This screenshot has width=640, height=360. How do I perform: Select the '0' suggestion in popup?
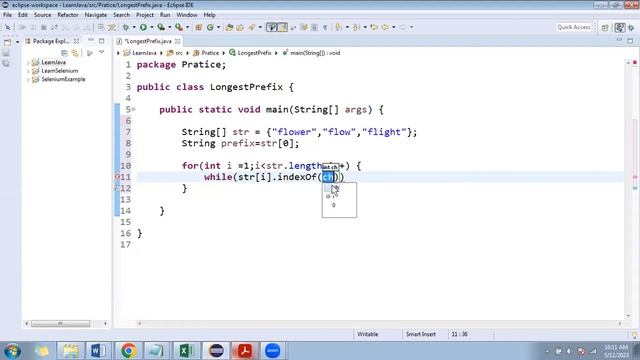pos(334,205)
